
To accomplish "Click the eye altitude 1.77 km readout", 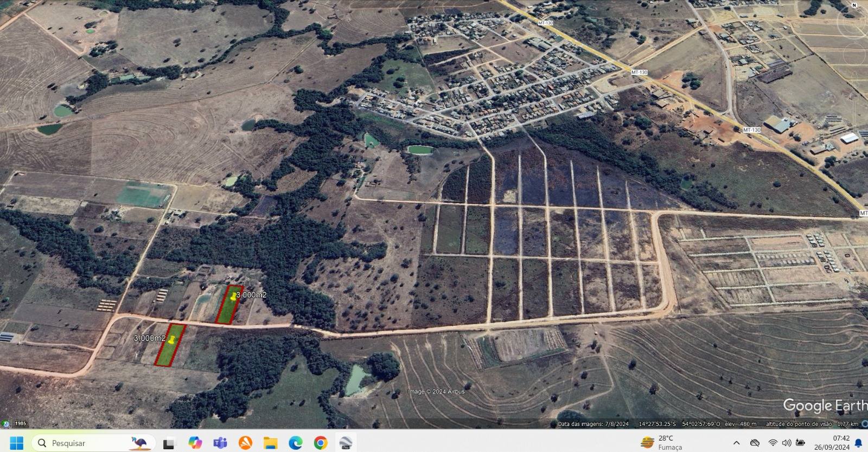I will pyautogui.click(x=812, y=424).
